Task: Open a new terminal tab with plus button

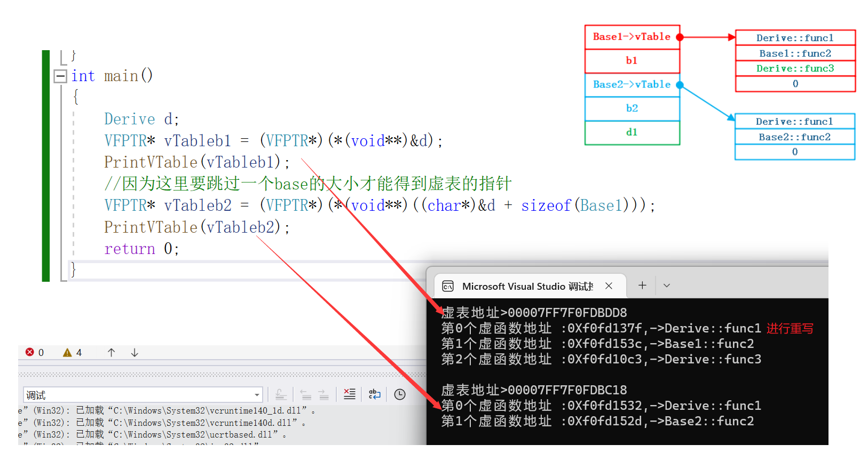Action: click(642, 285)
